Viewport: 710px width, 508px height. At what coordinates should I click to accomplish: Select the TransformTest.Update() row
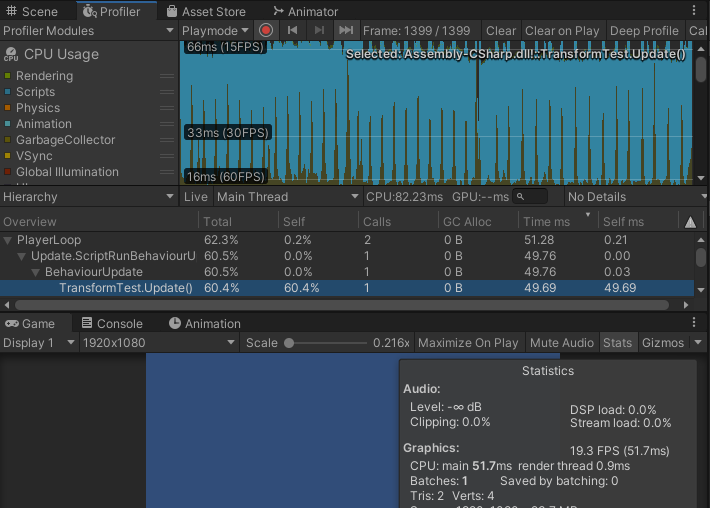coord(347,288)
